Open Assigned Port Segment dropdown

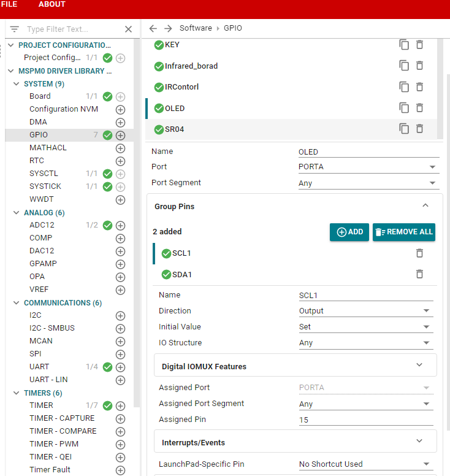[366, 404]
